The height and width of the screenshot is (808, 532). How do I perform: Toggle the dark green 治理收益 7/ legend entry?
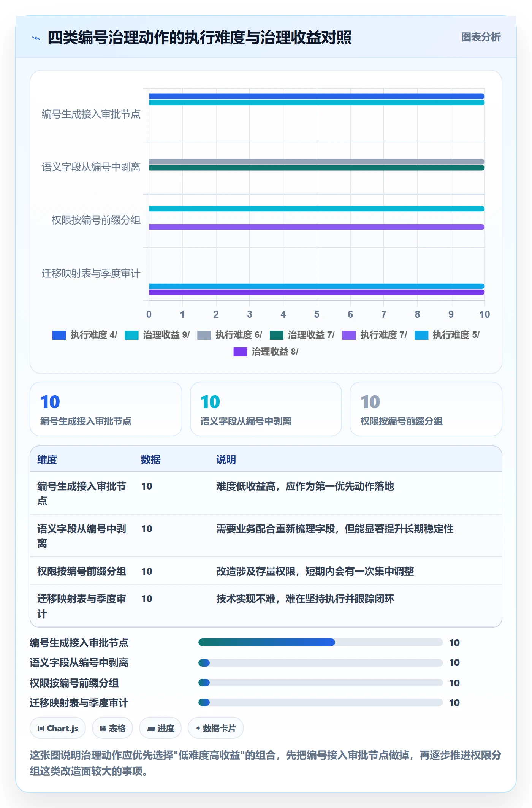coord(302,335)
